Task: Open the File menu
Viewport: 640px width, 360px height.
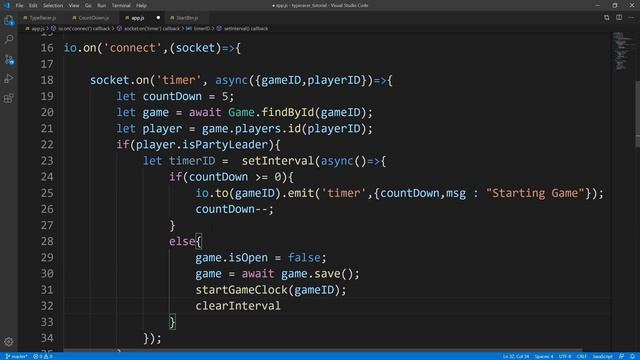Action: coord(19,5)
